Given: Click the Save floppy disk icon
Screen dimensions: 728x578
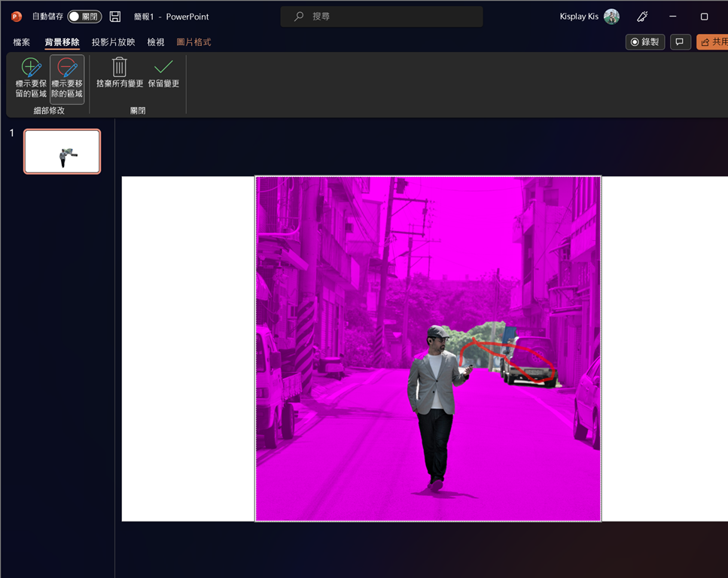Looking at the screenshot, I should 115,17.
